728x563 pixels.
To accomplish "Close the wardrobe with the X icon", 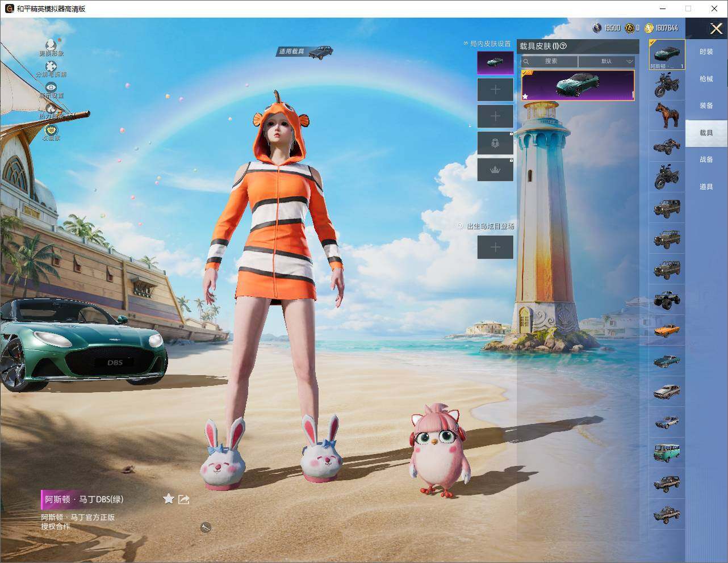I will [x=717, y=28].
